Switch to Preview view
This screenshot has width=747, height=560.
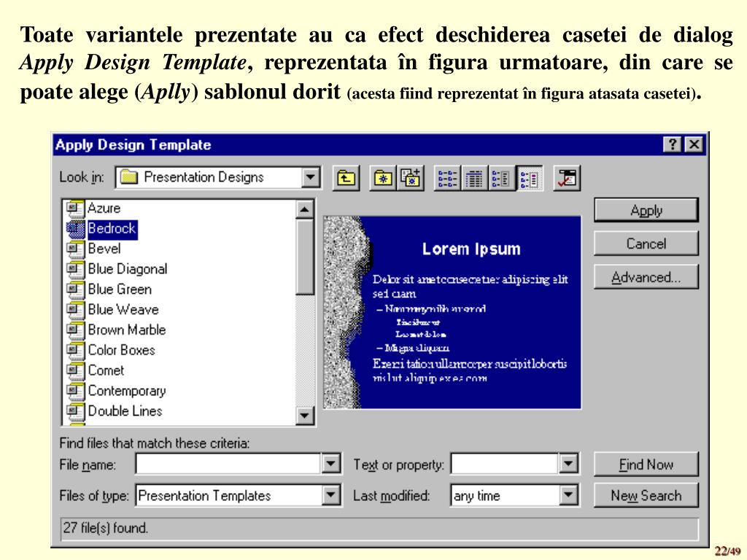529,178
